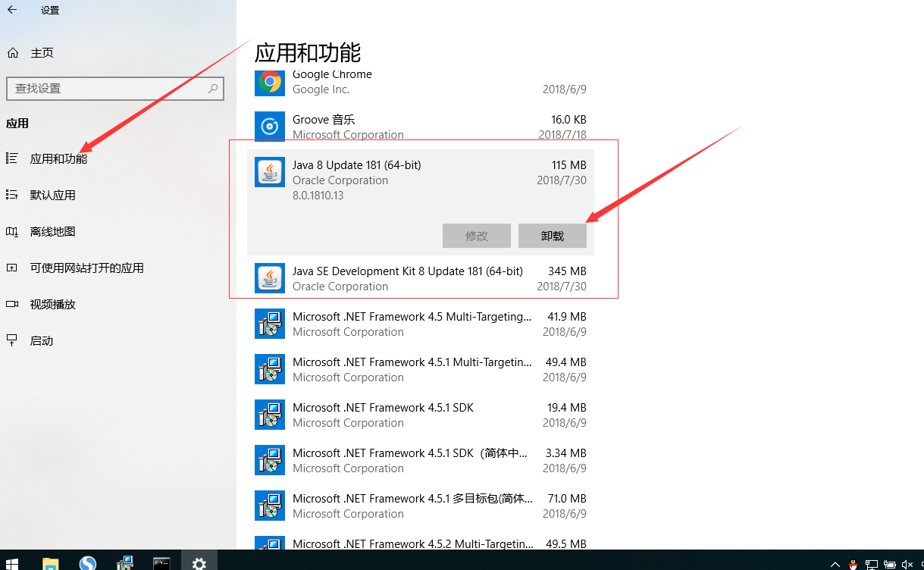Screen dimensions: 924x570
Task: Select Microsoft .NET Framework 4.5.1 Multi-Targeting entry
Action: click(x=421, y=369)
